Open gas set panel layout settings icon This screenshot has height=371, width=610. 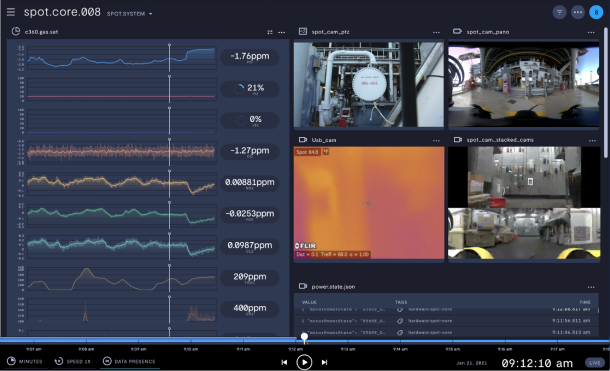click(x=270, y=32)
